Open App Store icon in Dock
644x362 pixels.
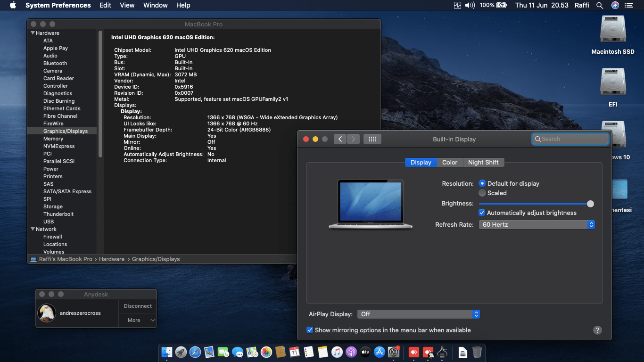pos(380,352)
